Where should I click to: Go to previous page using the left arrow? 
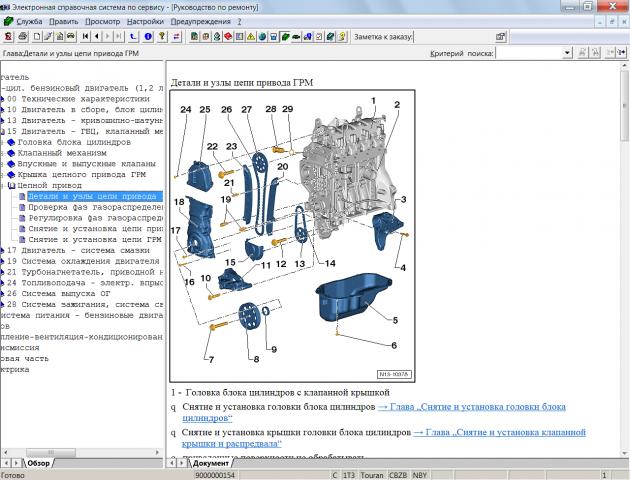[96, 37]
